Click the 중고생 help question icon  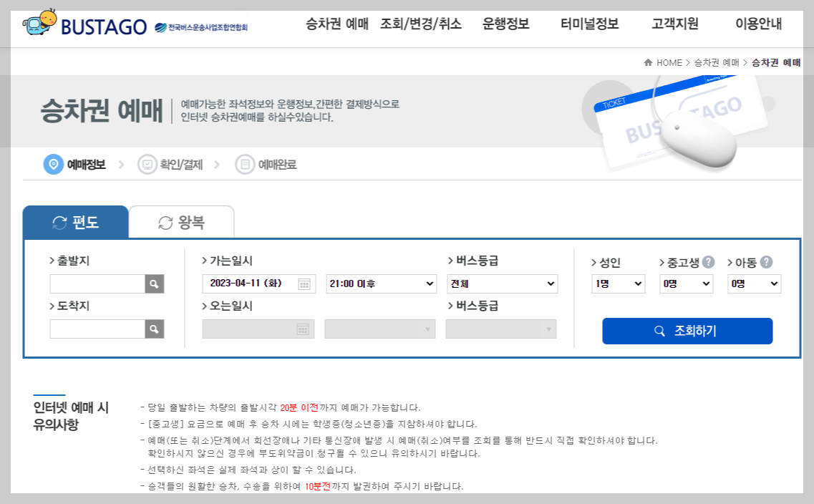[x=709, y=262]
